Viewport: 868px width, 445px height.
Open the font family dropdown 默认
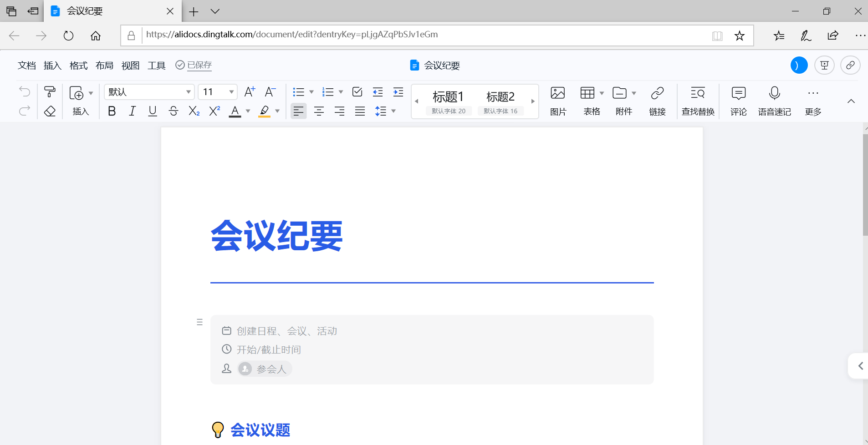pos(149,92)
